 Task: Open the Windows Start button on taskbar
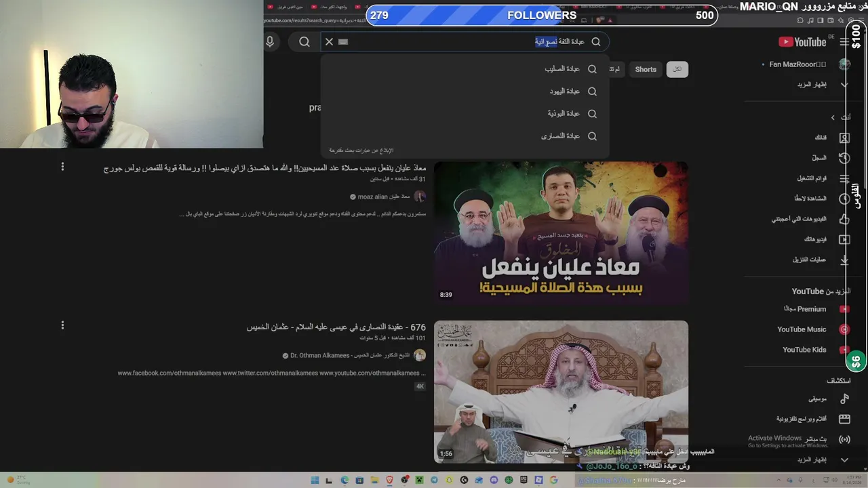click(x=315, y=480)
